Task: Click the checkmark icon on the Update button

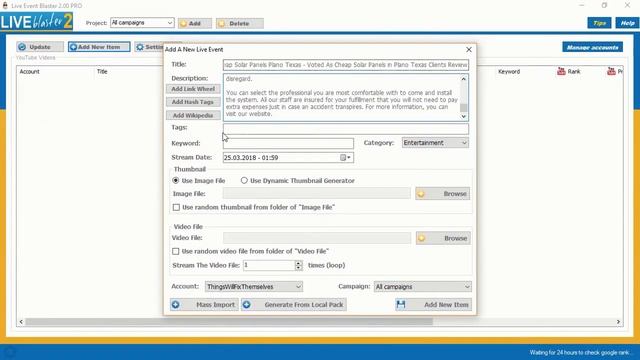Action: point(22,47)
